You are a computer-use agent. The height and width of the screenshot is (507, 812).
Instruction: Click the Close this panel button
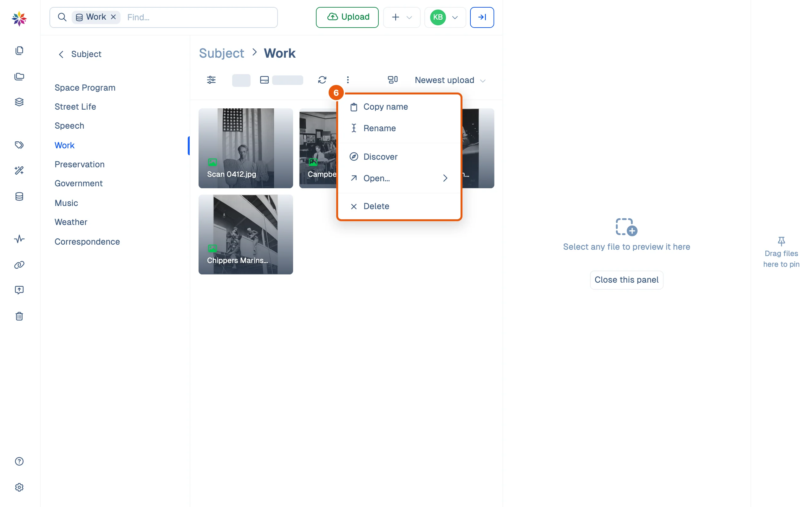coord(626,280)
